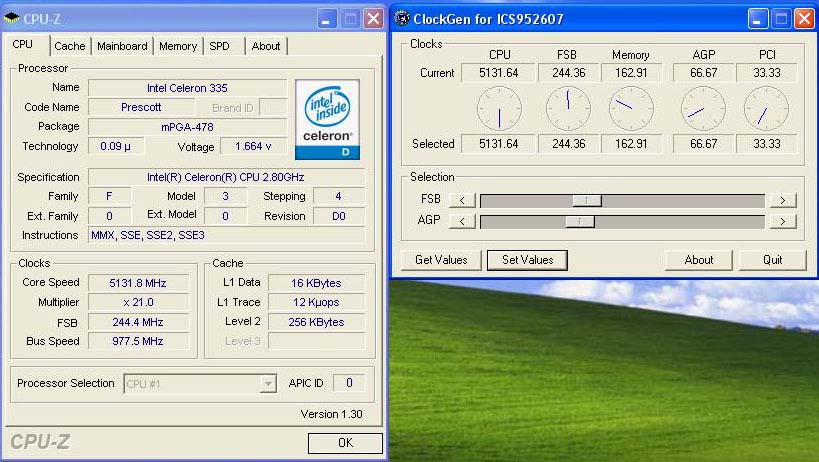Screen dimensions: 819x462
Task: Click the Bus Speed value 977.5 MHz
Action: pos(138,341)
